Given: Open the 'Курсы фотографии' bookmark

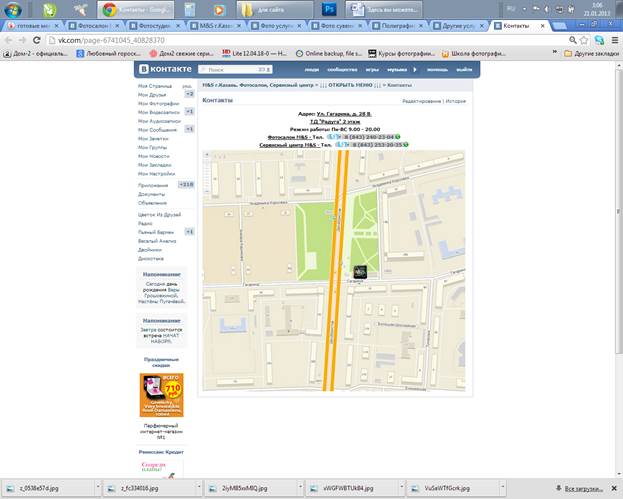Looking at the screenshot, I should point(401,53).
